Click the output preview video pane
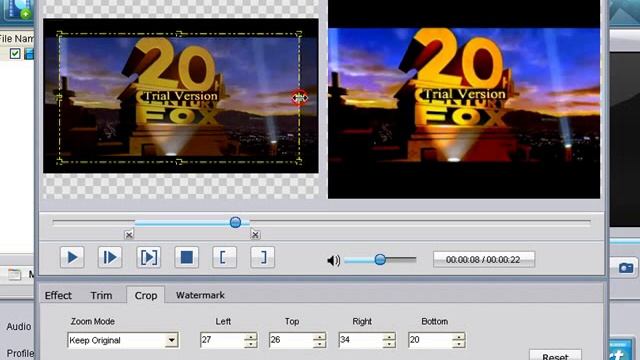The image size is (640, 360). 464,99
